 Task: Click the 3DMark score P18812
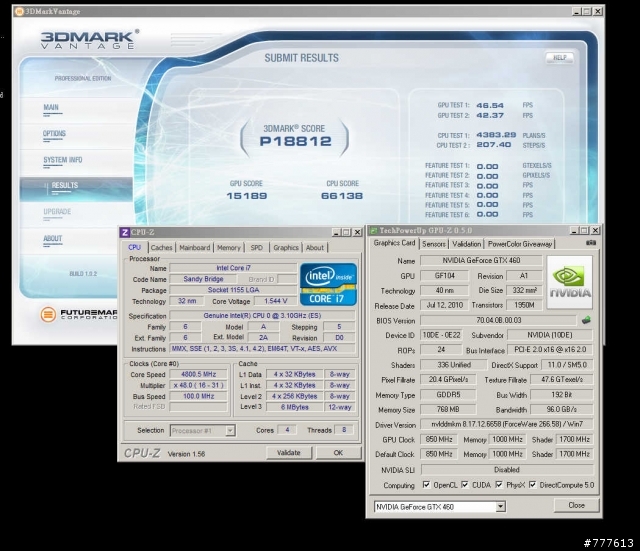(x=295, y=141)
